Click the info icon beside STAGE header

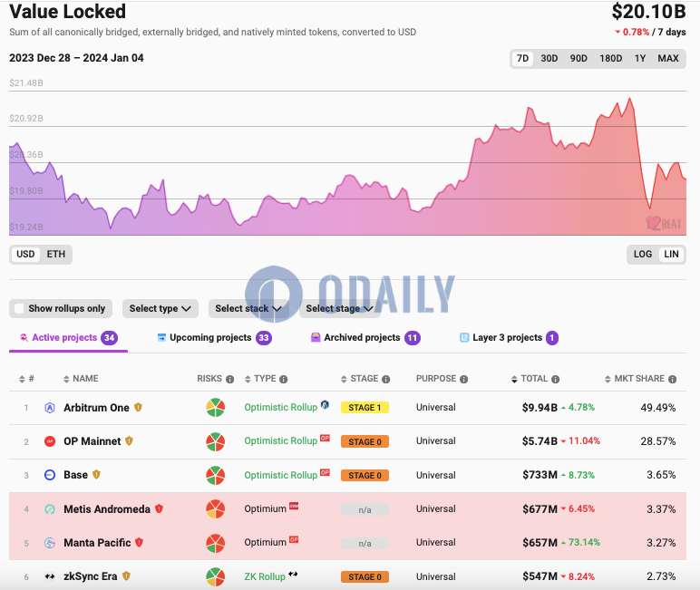pyautogui.click(x=385, y=379)
